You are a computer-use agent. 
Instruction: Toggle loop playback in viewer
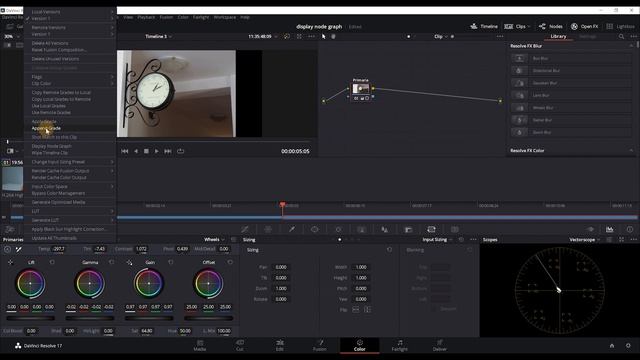[x=180, y=151]
